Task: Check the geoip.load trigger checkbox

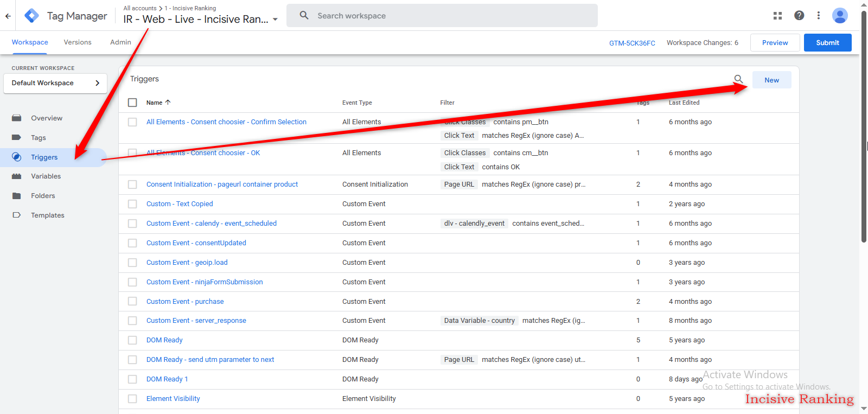Action: (x=132, y=263)
